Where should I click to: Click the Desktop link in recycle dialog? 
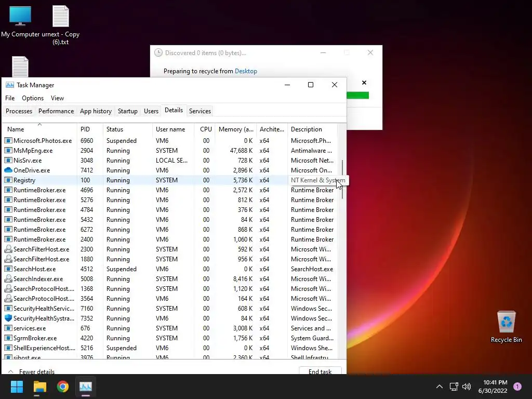tap(246, 71)
